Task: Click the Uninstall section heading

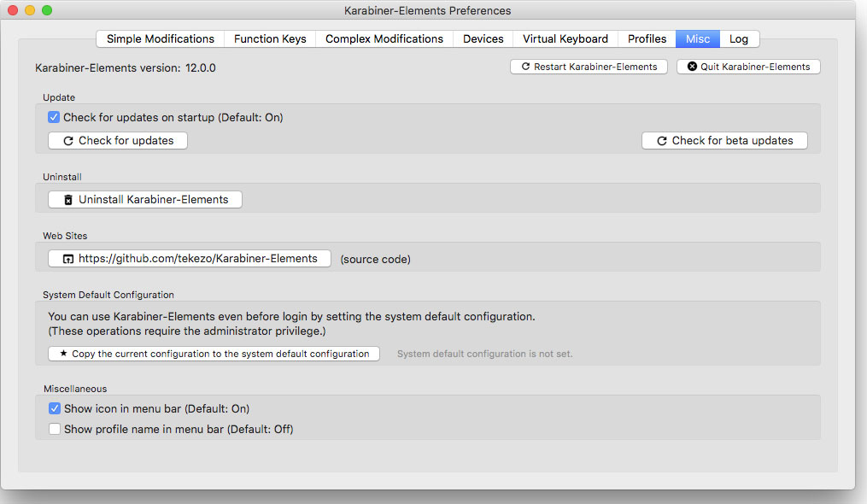Action: coord(62,177)
